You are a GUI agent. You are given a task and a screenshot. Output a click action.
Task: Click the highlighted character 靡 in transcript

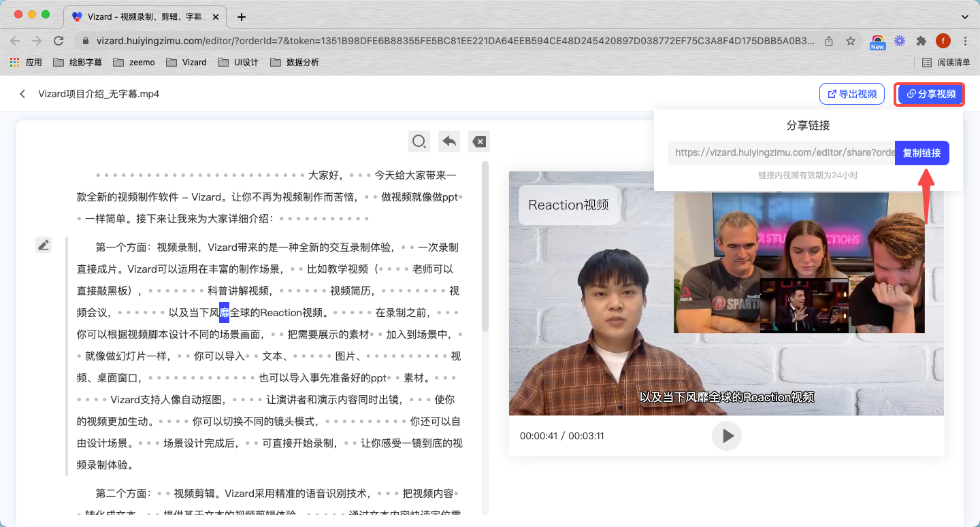tap(224, 312)
